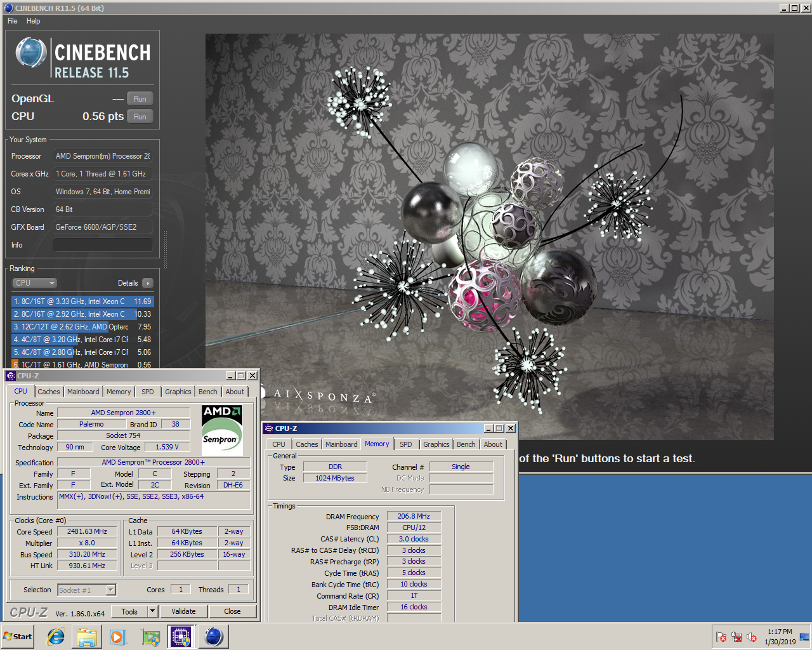Click the Core Voltage 1.539 V value

[167, 447]
